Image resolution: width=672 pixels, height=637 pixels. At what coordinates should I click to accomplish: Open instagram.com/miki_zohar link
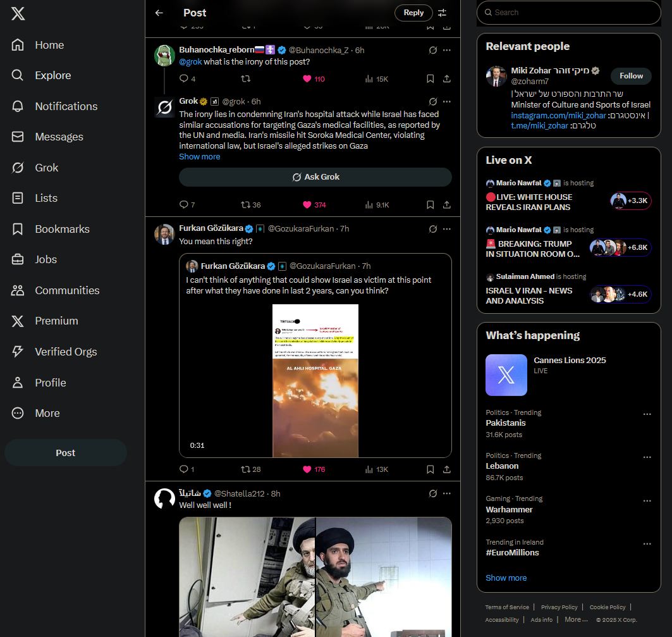pyautogui.click(x=558, y=115)
